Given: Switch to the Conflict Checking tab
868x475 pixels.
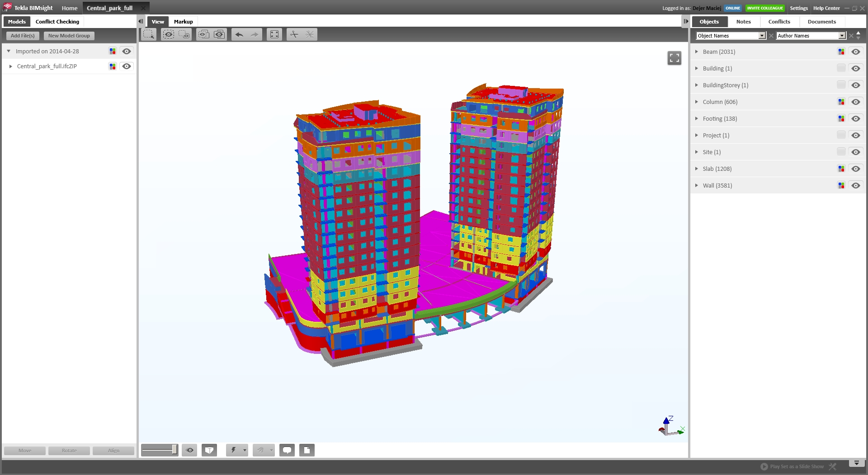Looking at the screenshot, I should (x=57, y=22).
